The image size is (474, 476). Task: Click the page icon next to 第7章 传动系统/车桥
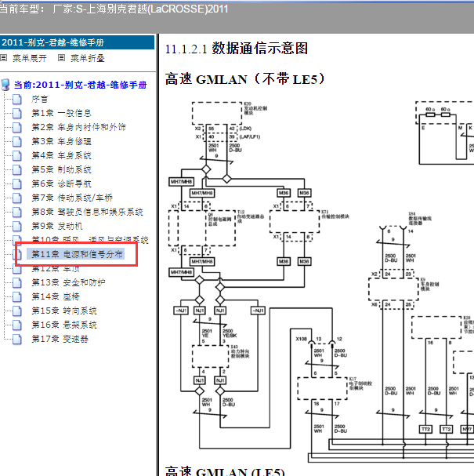point(17,198)
